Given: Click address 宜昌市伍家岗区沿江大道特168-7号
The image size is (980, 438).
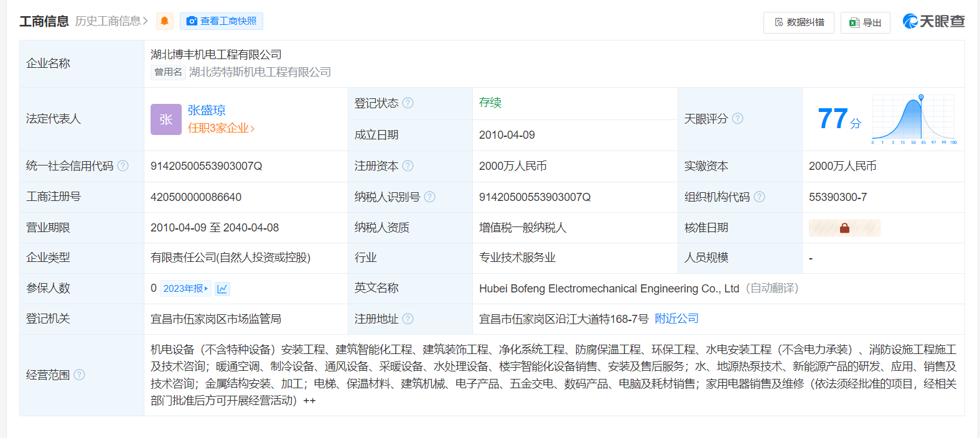Looking at the screenshot, I should click(x=564, y=319).
